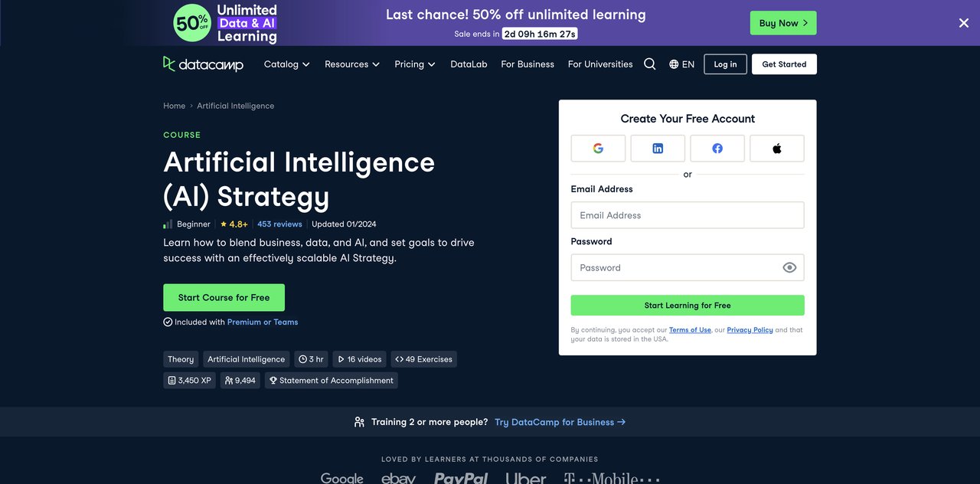This screenshot has width=980, height=484.
Task: Open For Business navigation item
Action: [528, 64]
